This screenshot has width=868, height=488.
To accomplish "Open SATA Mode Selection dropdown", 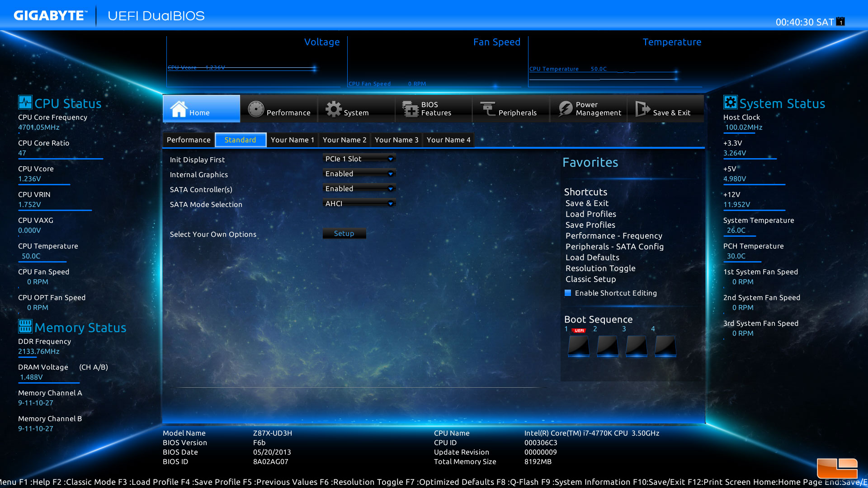I will 359,203.
